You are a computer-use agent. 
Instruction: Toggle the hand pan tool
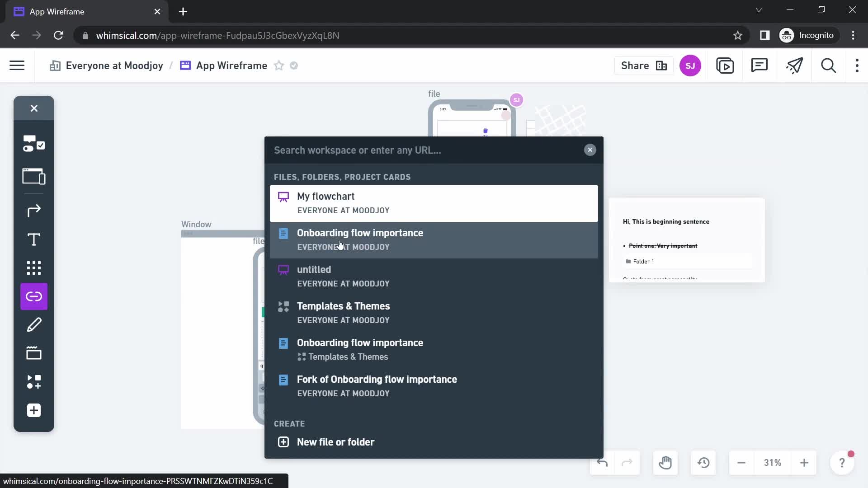[x=665, y=463]
